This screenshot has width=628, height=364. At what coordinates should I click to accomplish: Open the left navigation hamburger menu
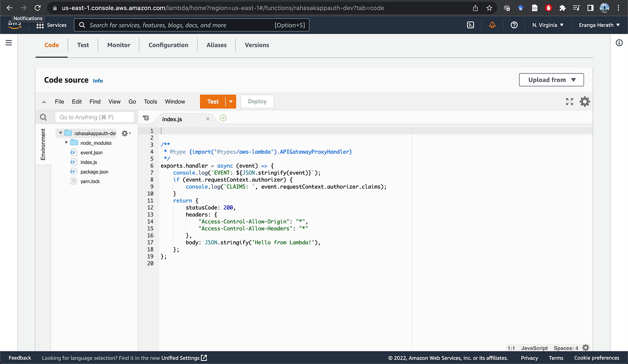click(9, 43)
